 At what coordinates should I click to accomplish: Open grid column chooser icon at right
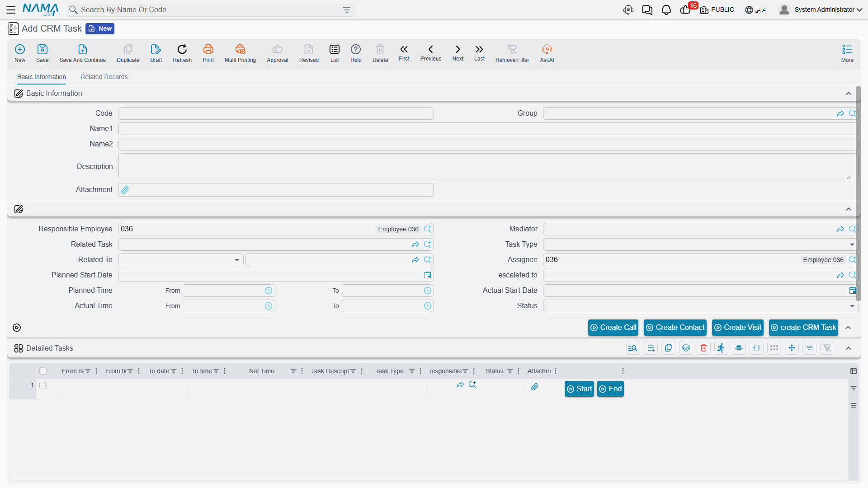[x=854, y=371]
